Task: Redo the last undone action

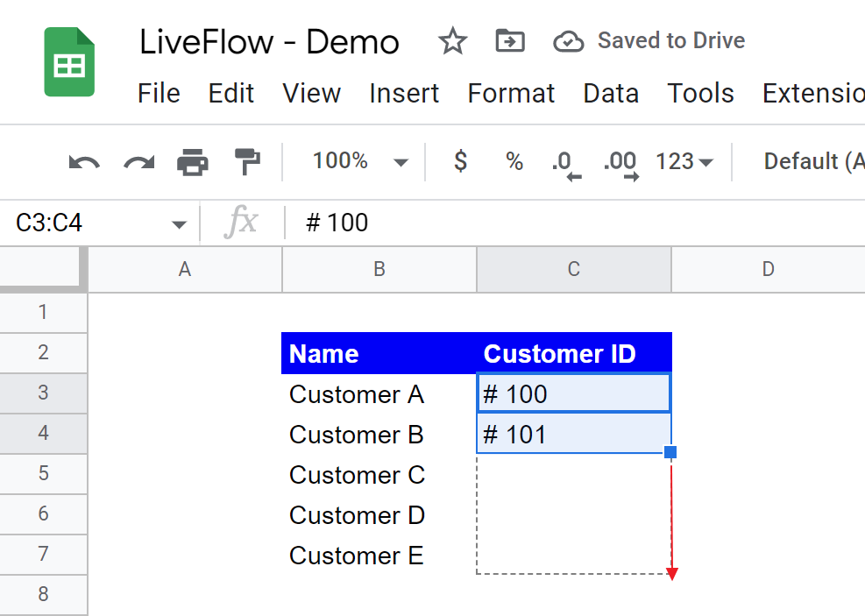Action: (138, 161)
